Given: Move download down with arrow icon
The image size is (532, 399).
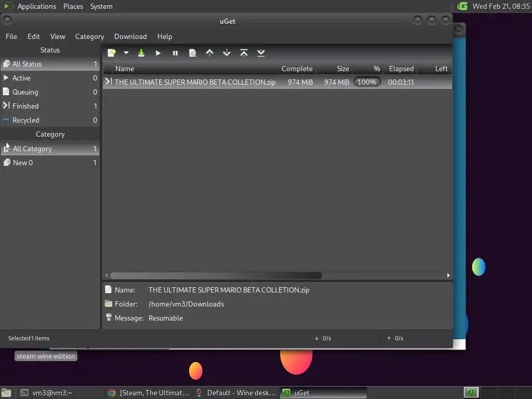Looking at the screenshot, I should (227, 53).
